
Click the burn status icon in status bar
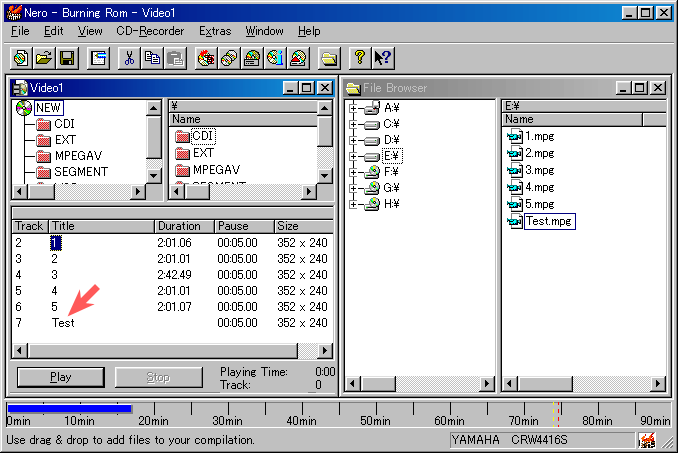(x=647, y=440)
